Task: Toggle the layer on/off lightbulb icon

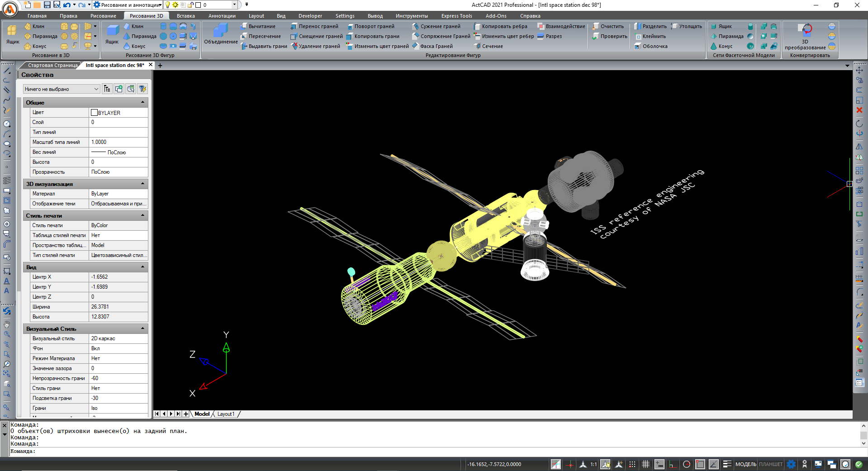Action: 167,5
